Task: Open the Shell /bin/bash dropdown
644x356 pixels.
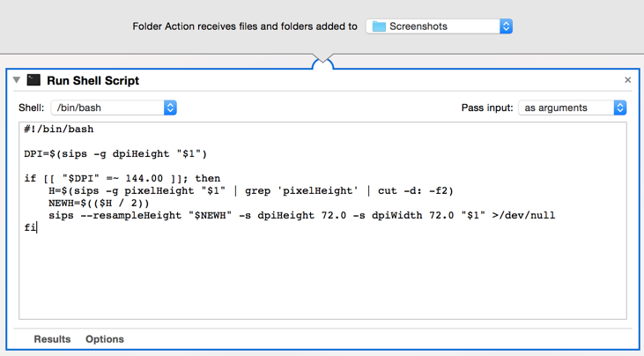Action: tap(114, 108)
